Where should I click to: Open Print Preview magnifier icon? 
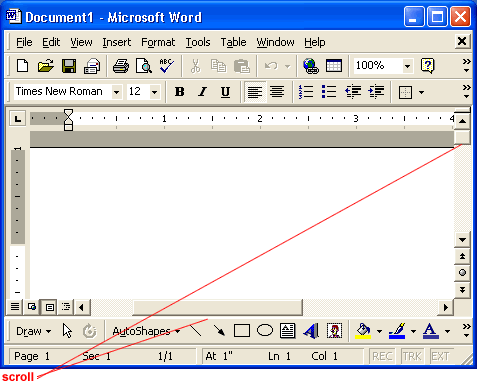pos(144,66)
